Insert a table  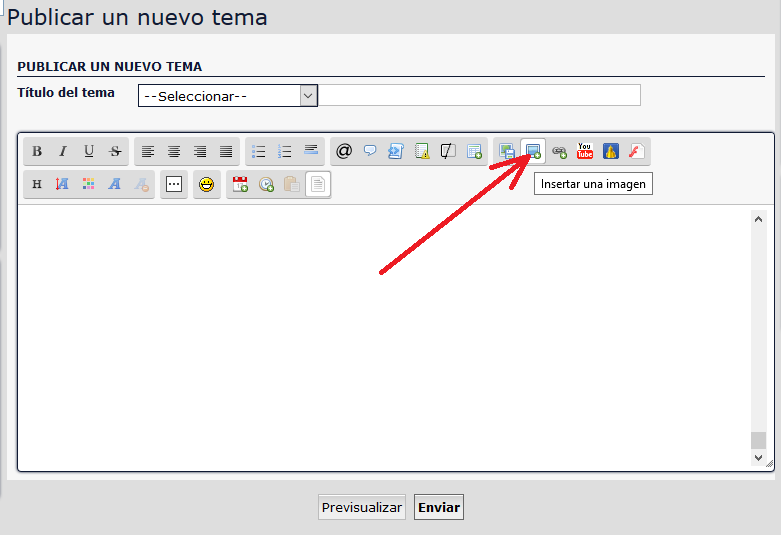pyautogui.click(x=474, y=151)
